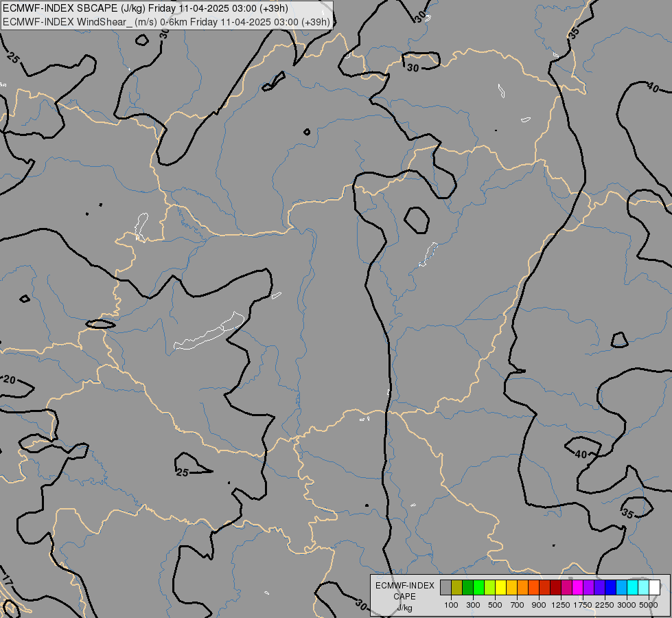The width and height of the screenshot is (672, 618).
Task: Select the pure blue legend swatch
Action: [x=611, y=587]
